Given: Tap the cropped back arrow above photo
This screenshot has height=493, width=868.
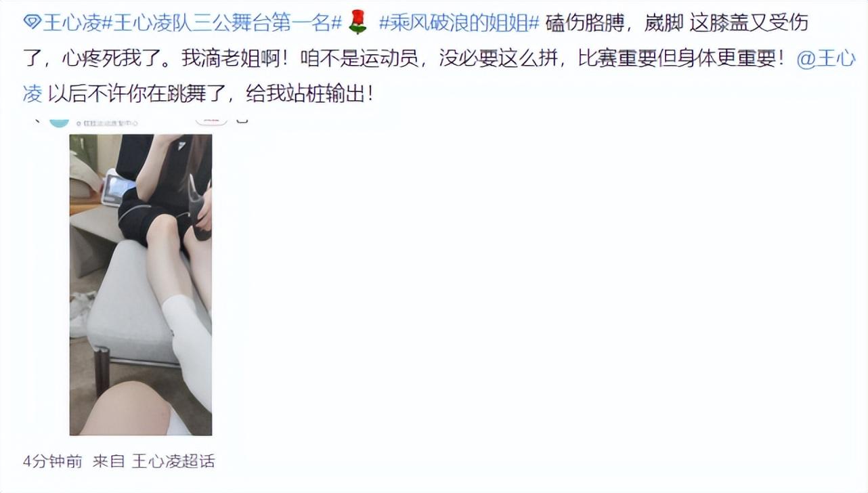Looking at the screenshot, I should [x=36, y=120].
